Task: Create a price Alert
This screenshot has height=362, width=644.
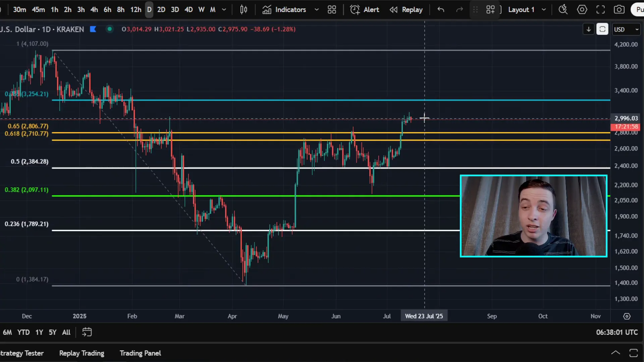Action: pos(364,9)
